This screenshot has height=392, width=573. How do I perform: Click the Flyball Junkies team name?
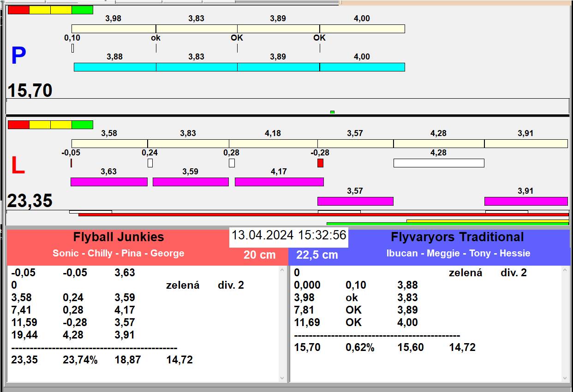pos(119,237)
